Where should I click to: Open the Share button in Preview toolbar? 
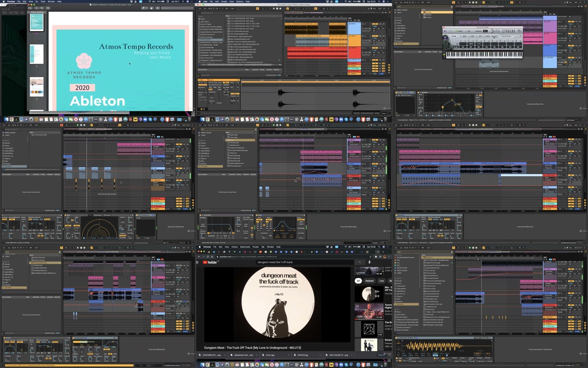pos(48,8)
